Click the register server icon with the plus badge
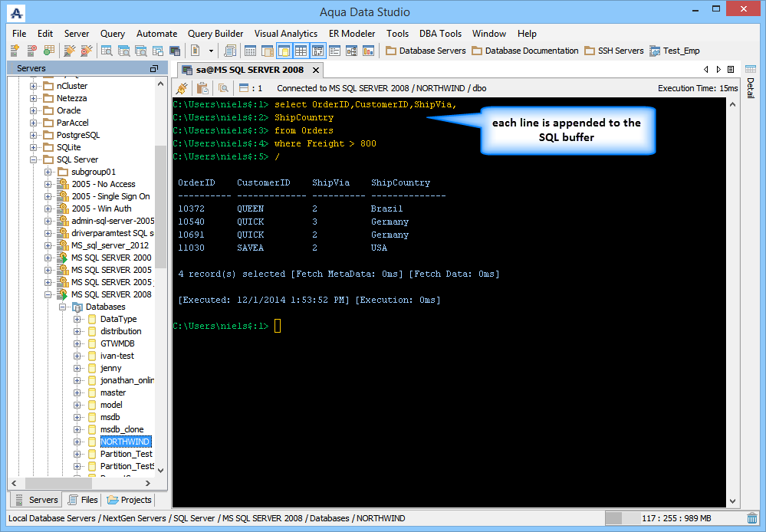The image size is (766, 532). tap(15, 51)
